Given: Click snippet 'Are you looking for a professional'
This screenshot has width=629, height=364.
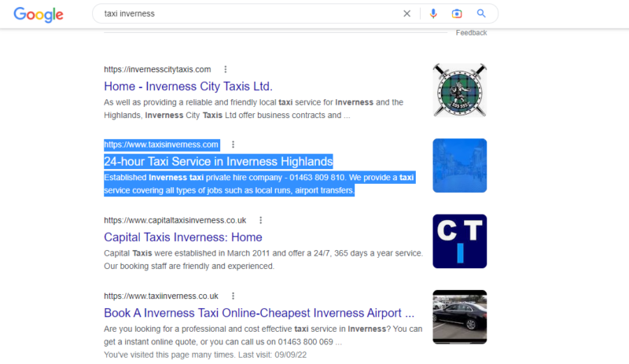Looking at the screenshot, I should coord(263,336).
